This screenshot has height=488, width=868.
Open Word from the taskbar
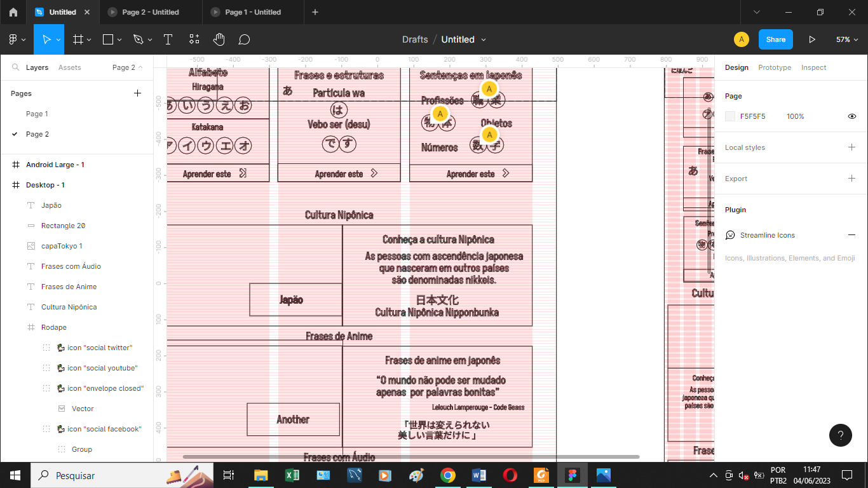click(479, 475)
